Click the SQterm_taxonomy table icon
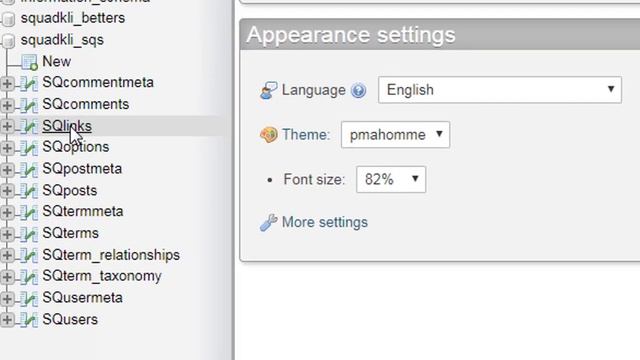The width and height of the screenshot is (640, 360). click(29, 277)
